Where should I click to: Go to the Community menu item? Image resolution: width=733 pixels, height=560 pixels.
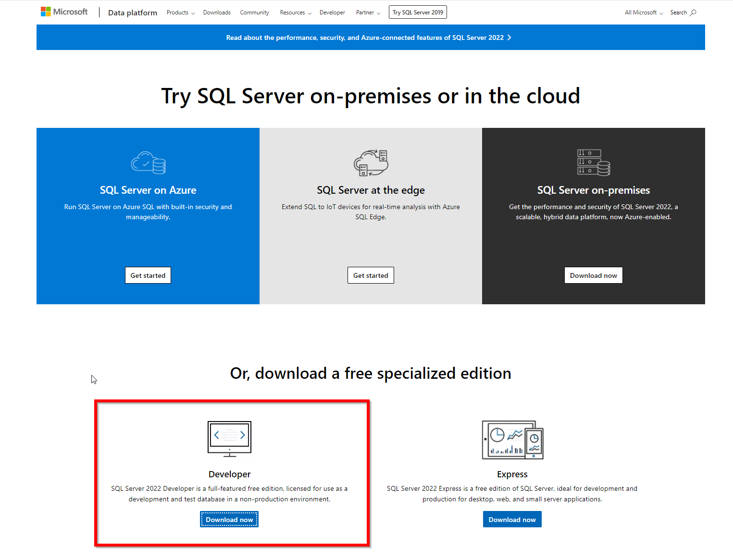coord(254,12)
